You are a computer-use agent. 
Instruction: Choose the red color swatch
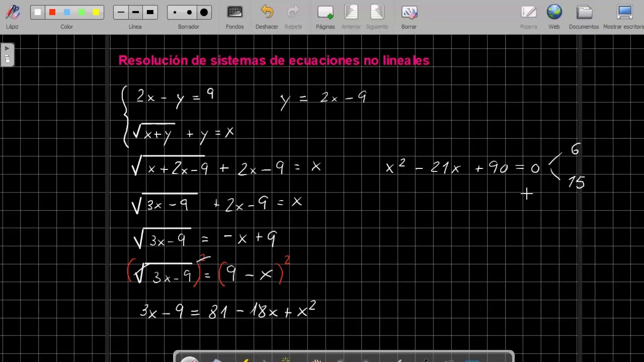point(52,12)
